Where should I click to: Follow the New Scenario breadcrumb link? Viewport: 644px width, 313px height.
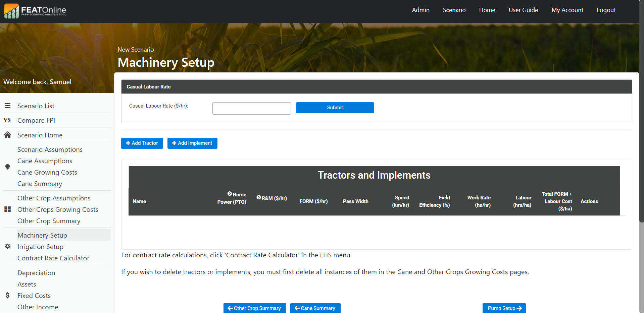(136, 50)
